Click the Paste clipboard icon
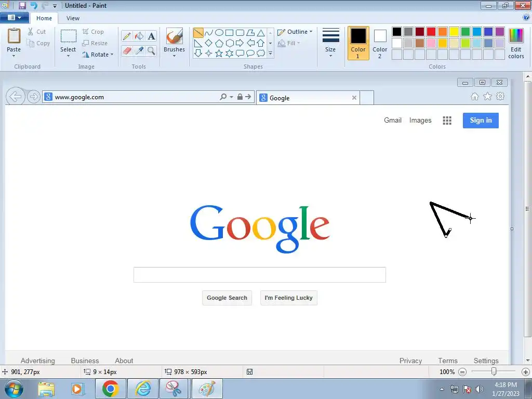Image resolution: width=532 pixels, height=399 pixels. pos(14,36)
